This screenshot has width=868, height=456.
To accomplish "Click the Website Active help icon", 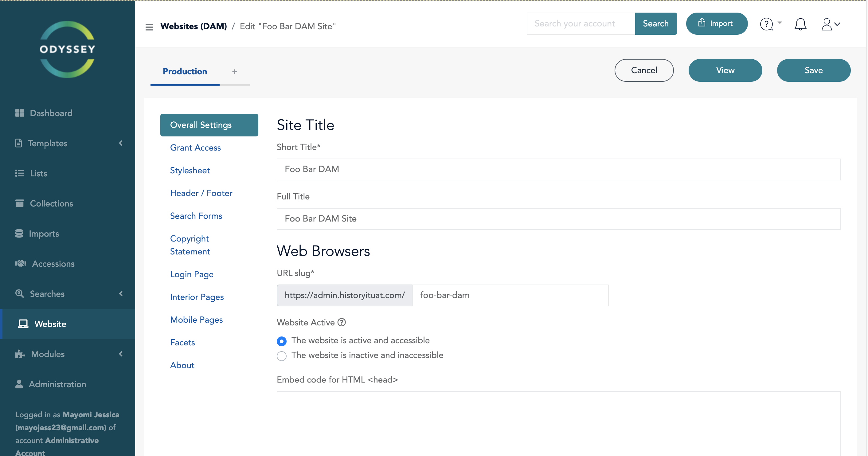I will (342, 323).
